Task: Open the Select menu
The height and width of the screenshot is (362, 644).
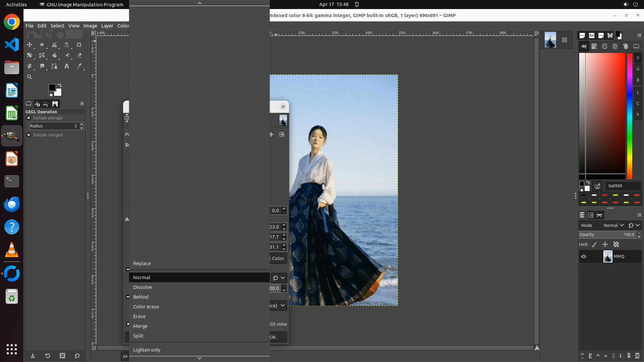Action: click(x=57, y=26)
